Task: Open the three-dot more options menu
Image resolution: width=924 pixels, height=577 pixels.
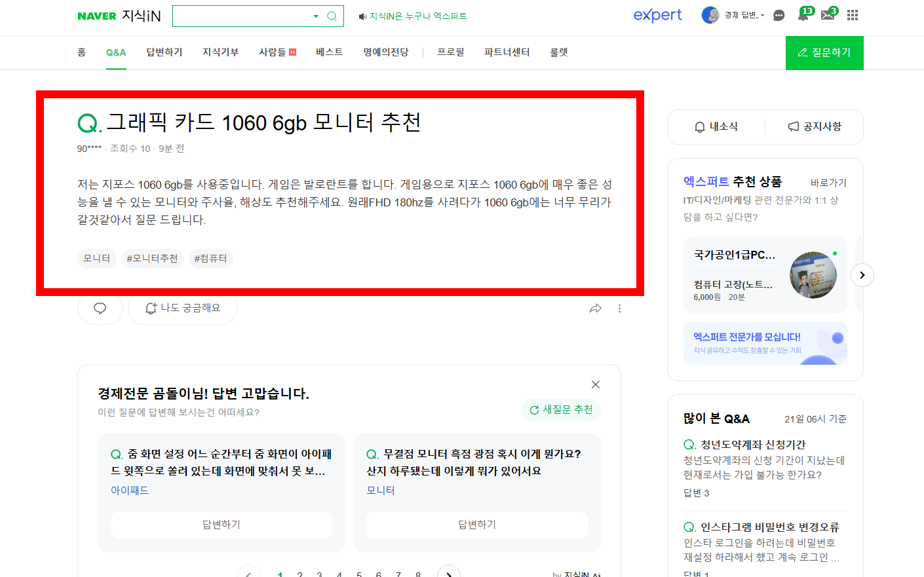Action: [x=619, y=308]
